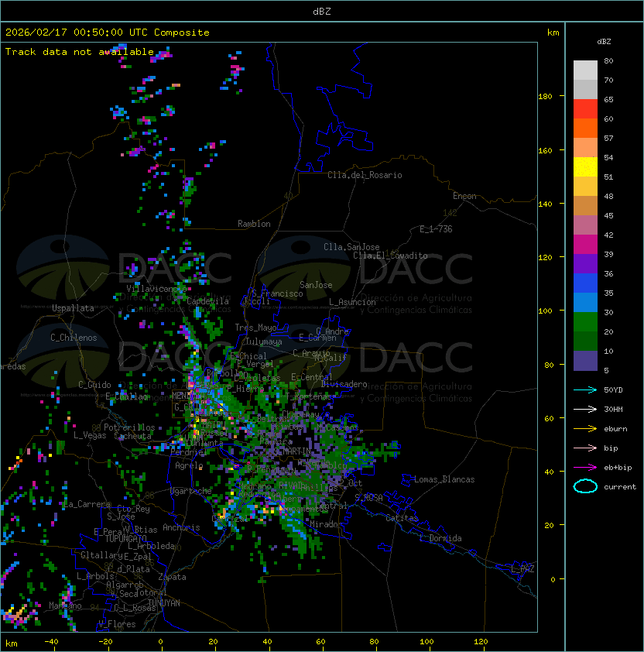The image size is (644, 652).
Task: Click the 'Potrerillos' map label
Action: pyautogui.click(x=129, y=427)
